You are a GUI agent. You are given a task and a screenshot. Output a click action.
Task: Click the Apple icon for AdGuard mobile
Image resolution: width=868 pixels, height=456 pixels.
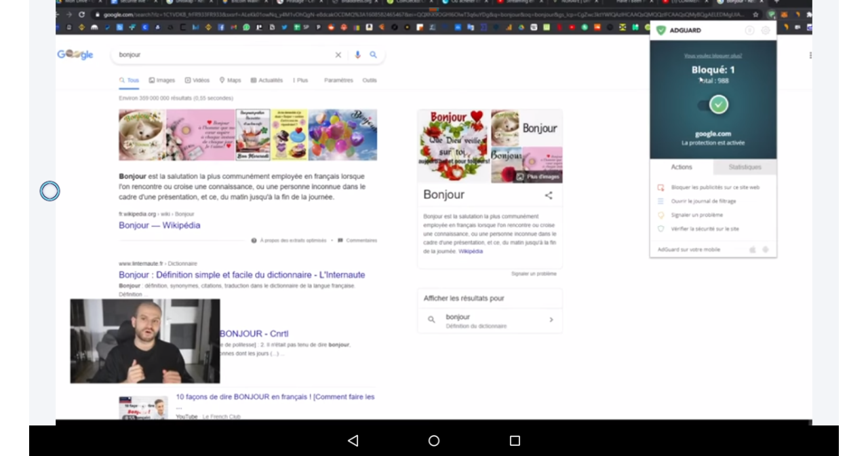click(x=753, y=250)
